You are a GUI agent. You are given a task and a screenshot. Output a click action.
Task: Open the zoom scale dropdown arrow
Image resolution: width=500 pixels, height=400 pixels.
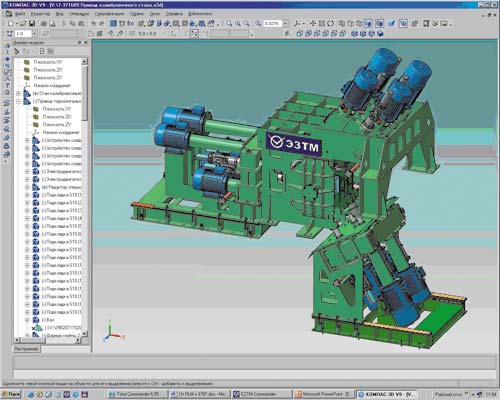[x=285, y=23]
